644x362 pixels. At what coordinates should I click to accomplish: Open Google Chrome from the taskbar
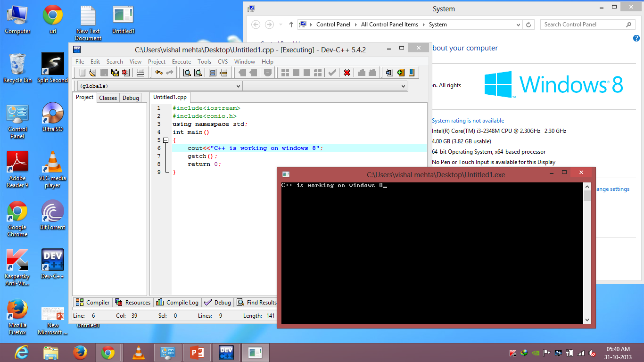108,352
